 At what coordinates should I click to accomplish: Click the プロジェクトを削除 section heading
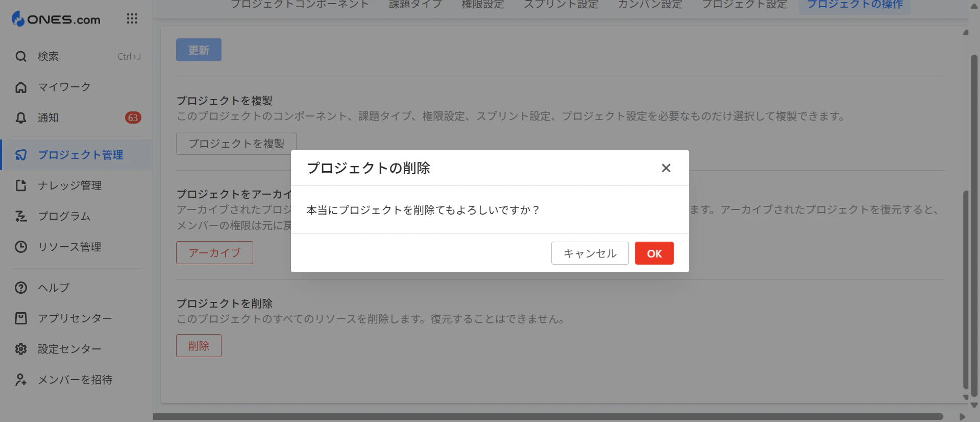tap(225, 303)
